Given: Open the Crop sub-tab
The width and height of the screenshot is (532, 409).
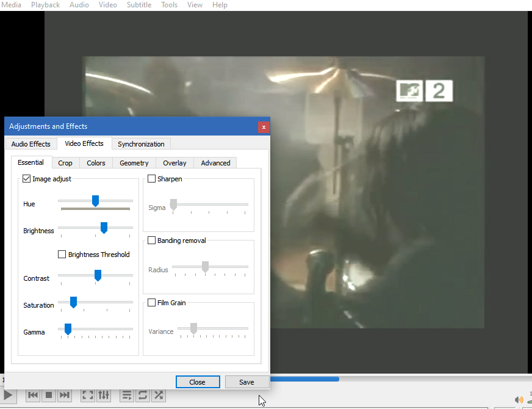Looking at the screenshot, I should [65, 163].
